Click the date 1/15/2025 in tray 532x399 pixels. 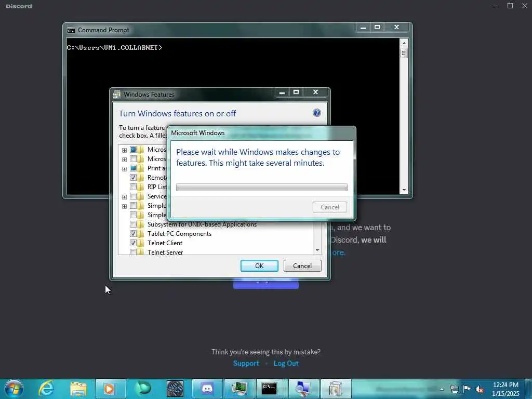[x=506, y=394]
